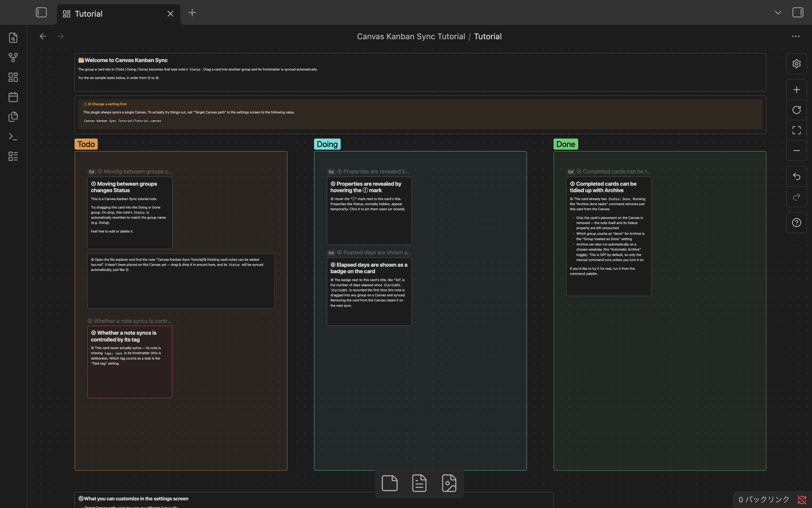Click the 0d badge on Moving between groups
812x508 pixels.
coord(92,172)
